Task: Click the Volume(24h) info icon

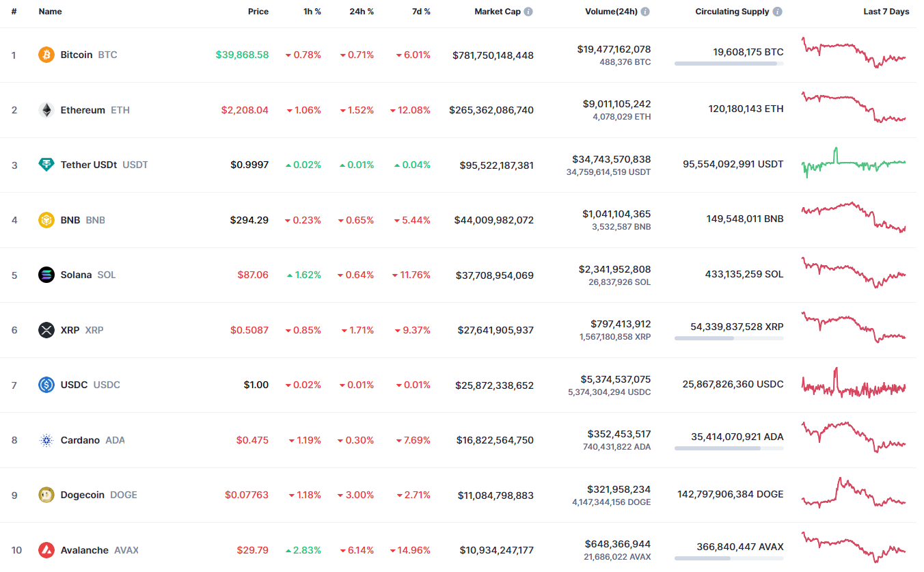Action: pyautogui.click(x=646, y=12)
